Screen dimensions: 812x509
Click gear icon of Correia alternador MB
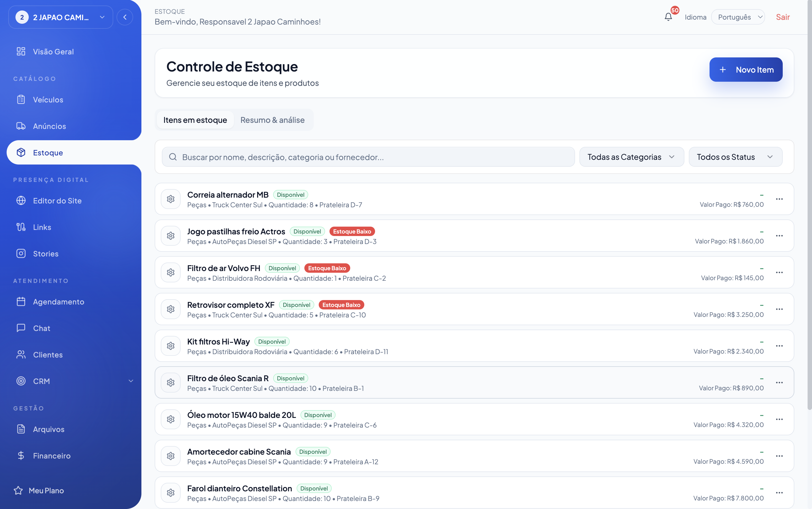tap(171, 199)
